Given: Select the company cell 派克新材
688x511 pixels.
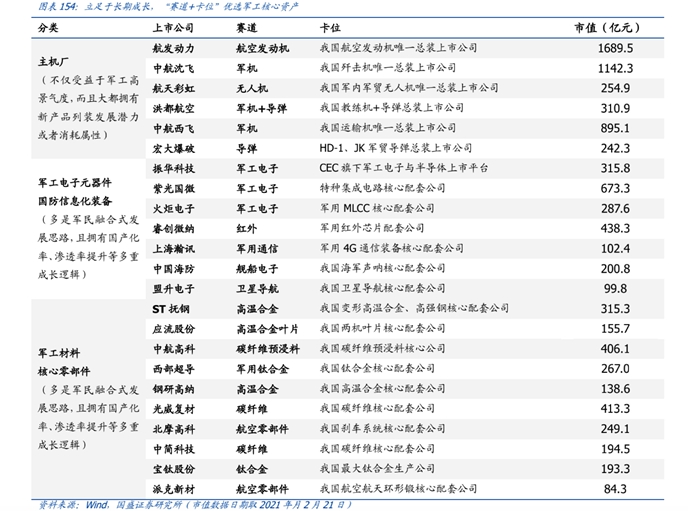Looking at the screenshot, I should point(173,489).
